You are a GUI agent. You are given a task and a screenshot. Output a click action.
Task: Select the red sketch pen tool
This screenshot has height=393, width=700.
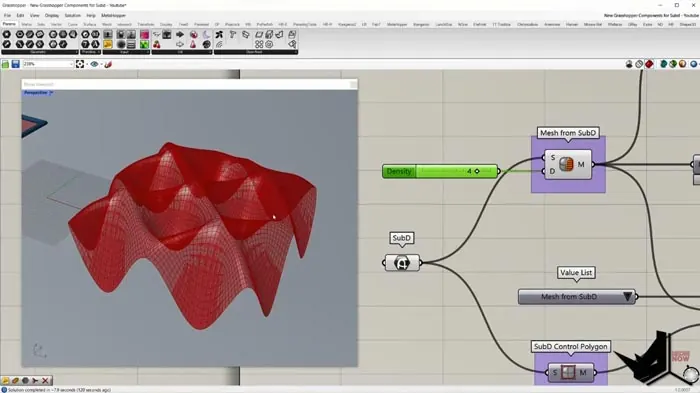tap(108, 64)
